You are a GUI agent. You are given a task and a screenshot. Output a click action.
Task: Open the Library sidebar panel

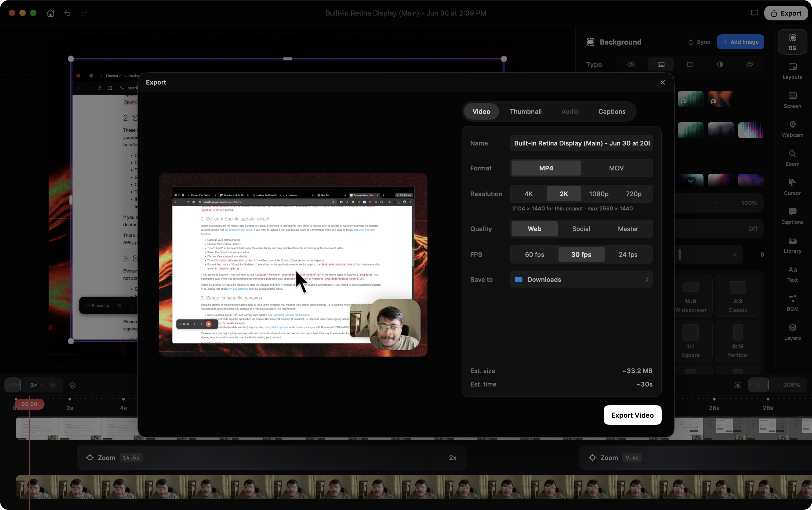tap(792, 245)
